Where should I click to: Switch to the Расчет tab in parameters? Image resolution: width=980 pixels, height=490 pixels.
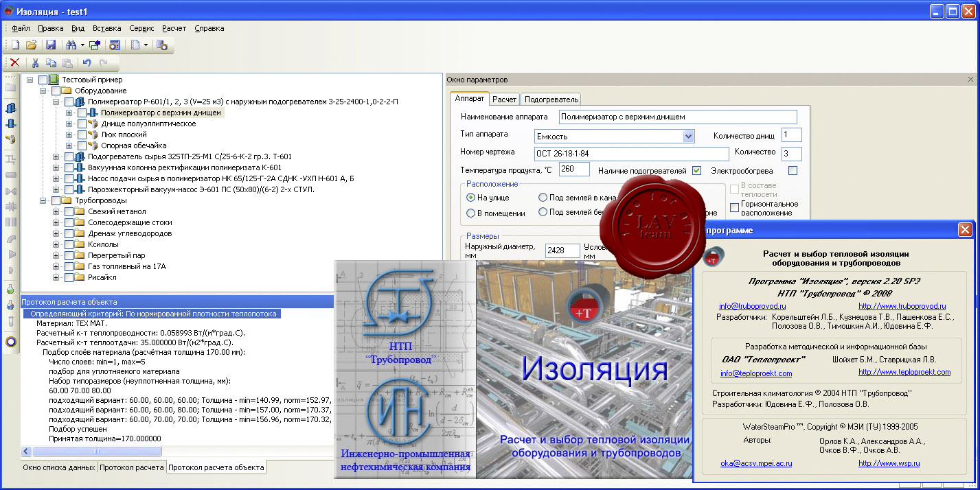505,100
